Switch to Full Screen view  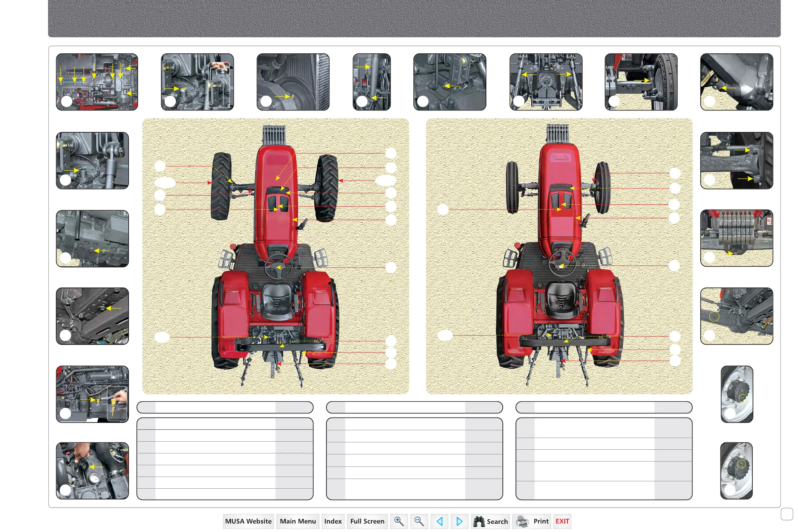click(x=367, y=521)
